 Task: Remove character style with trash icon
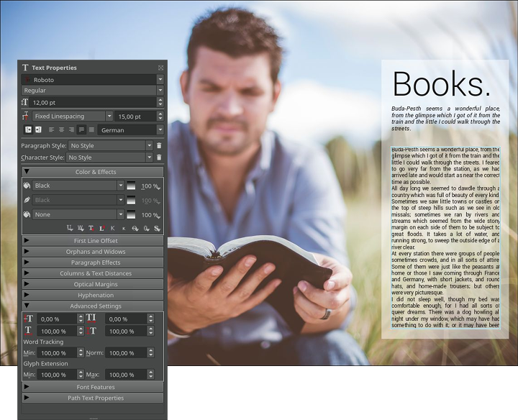click(x=159, y=157)
